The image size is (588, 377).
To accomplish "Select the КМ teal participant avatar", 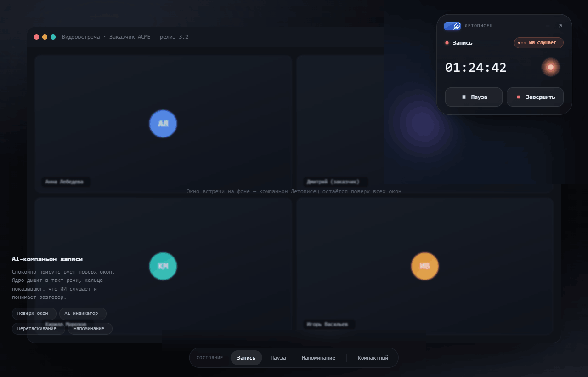I will 163,266.
